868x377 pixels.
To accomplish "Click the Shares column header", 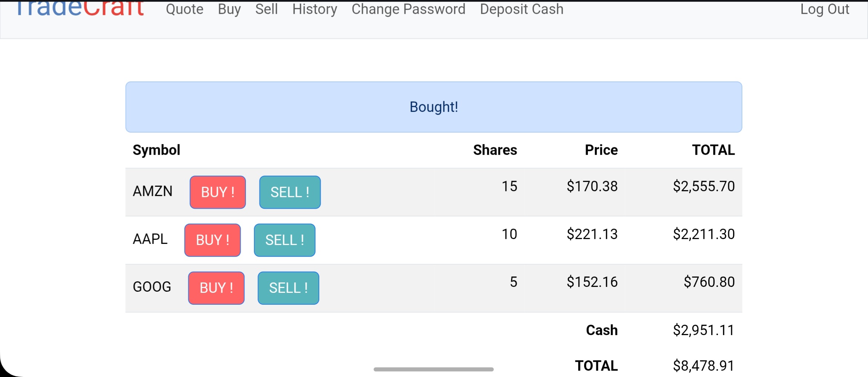I will (x=495, y=150).
